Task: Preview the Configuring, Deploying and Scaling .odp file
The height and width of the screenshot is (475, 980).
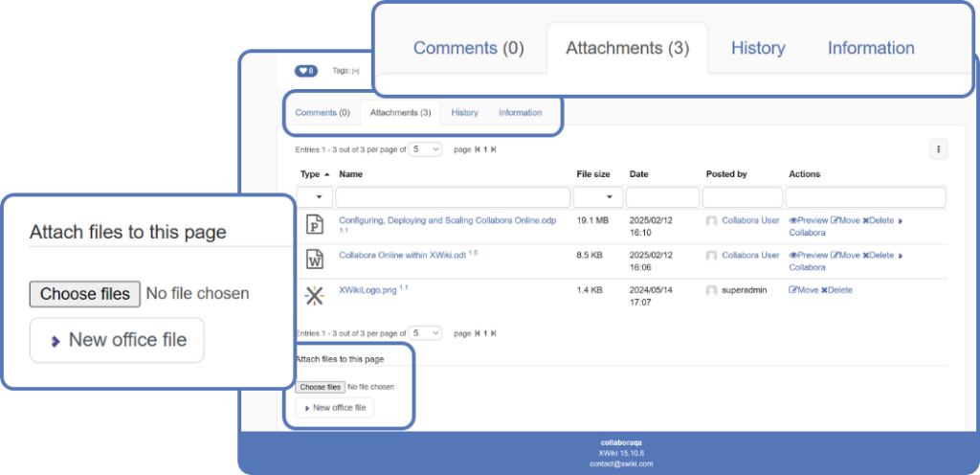Action: (808, 220)
